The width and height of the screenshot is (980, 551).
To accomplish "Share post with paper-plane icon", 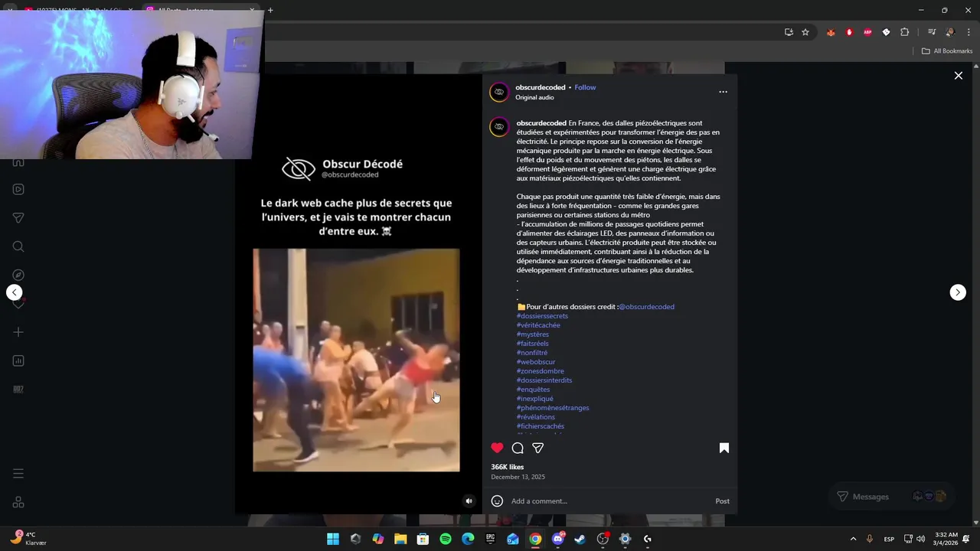I will tap(538, 448).
